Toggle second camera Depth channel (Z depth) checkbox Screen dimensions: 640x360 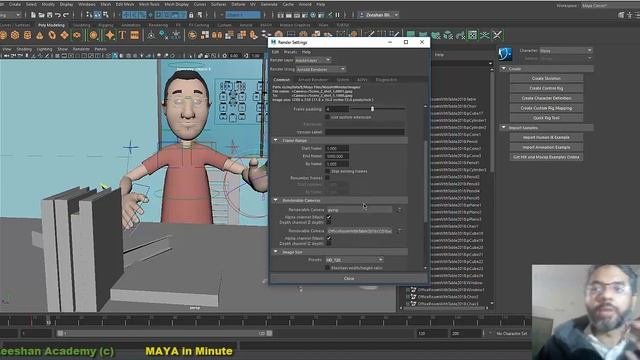[329, 243]
